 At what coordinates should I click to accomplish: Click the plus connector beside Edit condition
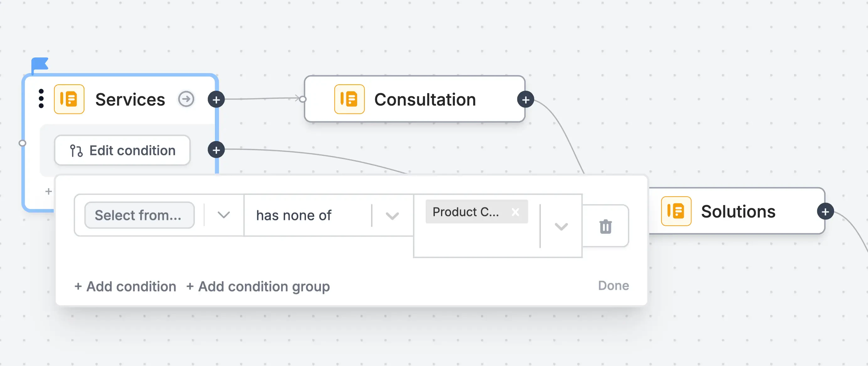click(216, 150)
